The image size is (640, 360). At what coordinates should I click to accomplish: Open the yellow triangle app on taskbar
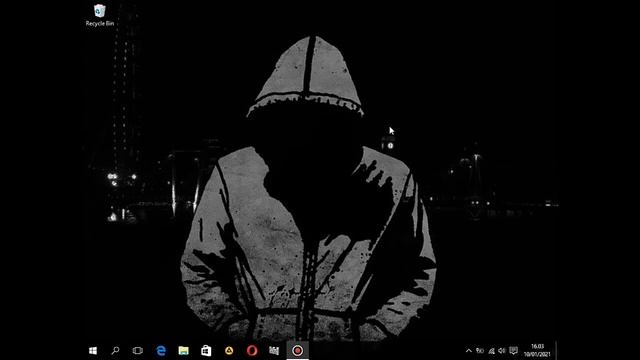click(x=229, y=351)
